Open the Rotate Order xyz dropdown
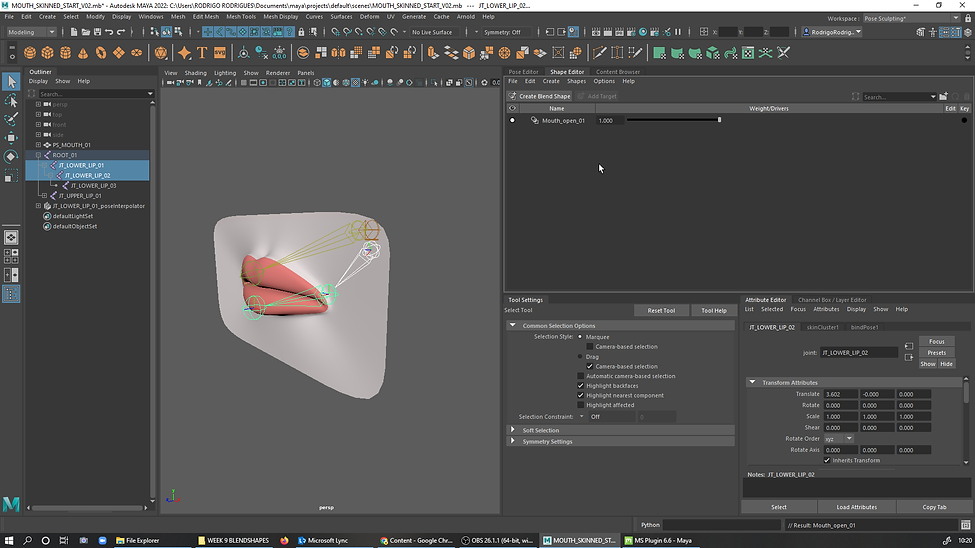 click(x=839, y=439)
